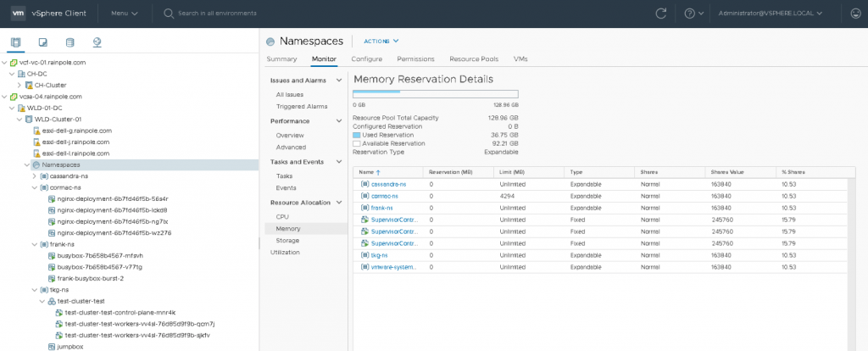Open the Resource Pools tab

(473, 59)
